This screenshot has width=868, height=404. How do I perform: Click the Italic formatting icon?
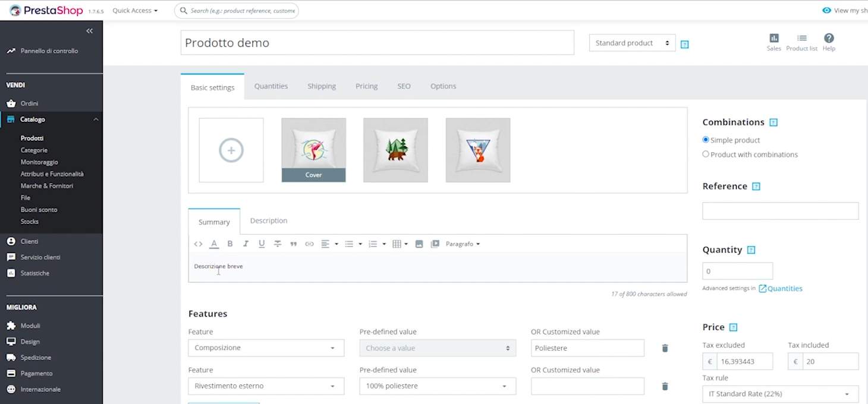(246, 244)
